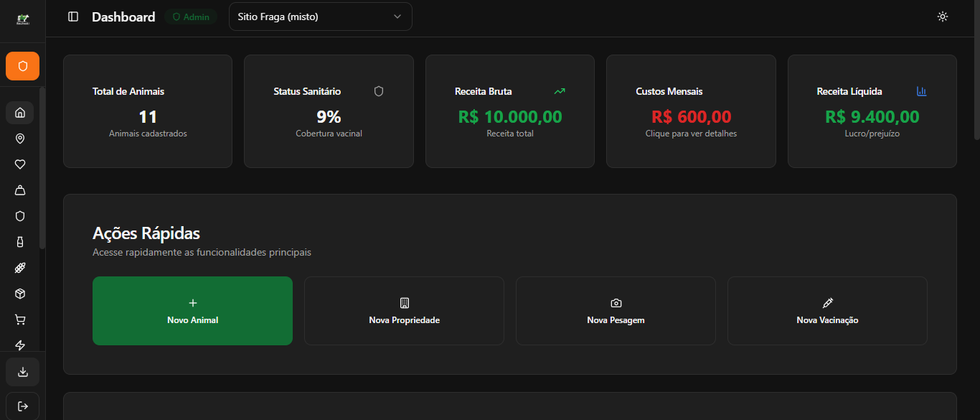Toggle the sidebar panel collapse icon
Image resolution: width=980 pixels, height=420 pixels.
[x=73, y=17]
